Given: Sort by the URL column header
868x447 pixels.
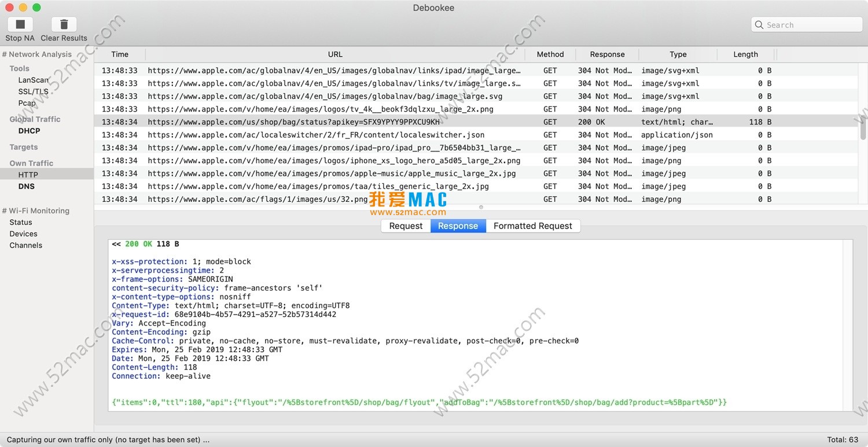Looking at the screenshot, I should [x=335, y=54].
